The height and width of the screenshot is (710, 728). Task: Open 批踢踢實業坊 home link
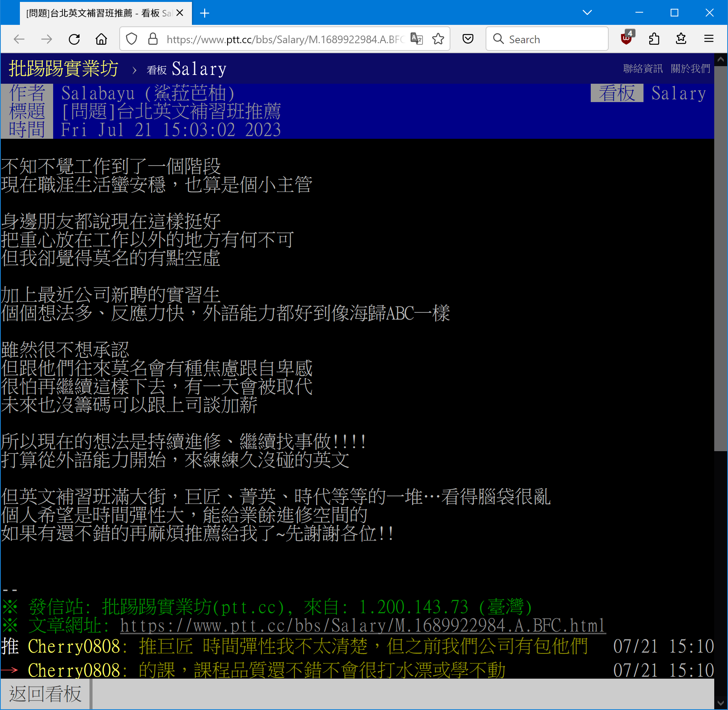(63, 69)
